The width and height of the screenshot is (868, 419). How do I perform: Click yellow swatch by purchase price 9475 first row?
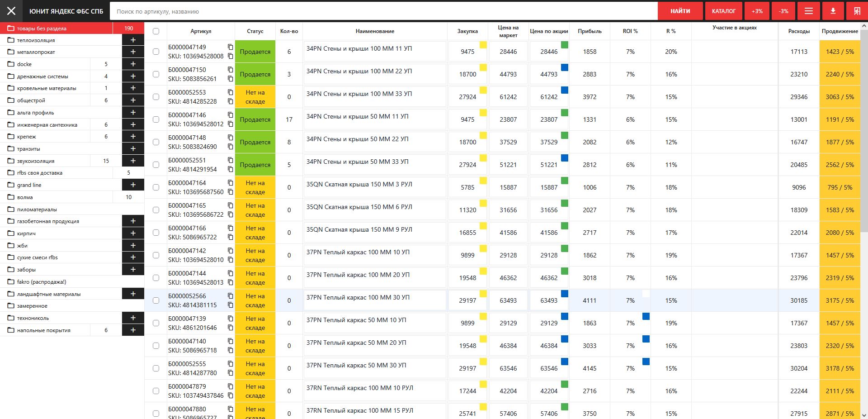(483, 45)
